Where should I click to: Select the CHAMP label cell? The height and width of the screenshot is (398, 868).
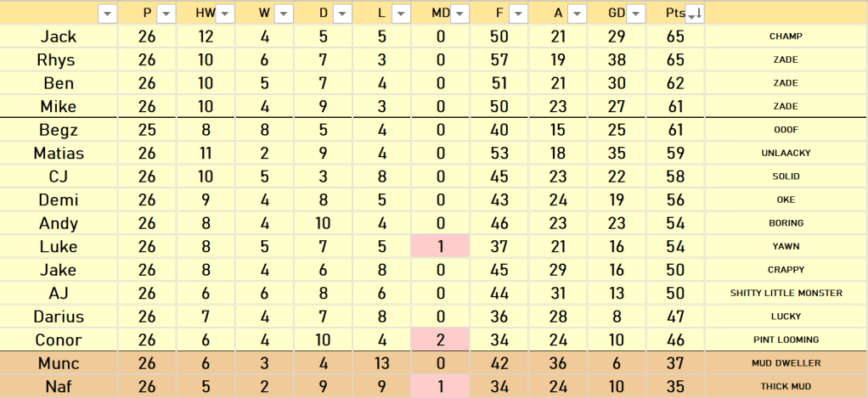[x=786, y=36]
